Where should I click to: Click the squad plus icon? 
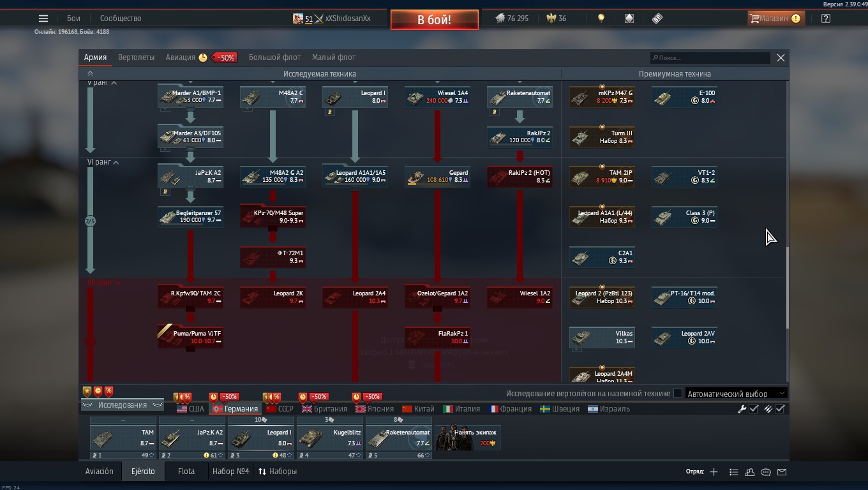(714, 472)
